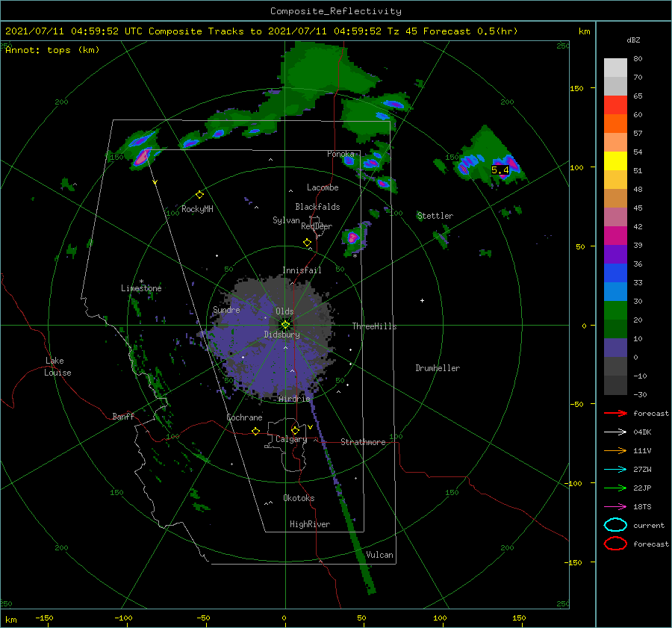
Task: Click the Blackfalds town label
Action: pyautogui.click(x=317, y=207)
